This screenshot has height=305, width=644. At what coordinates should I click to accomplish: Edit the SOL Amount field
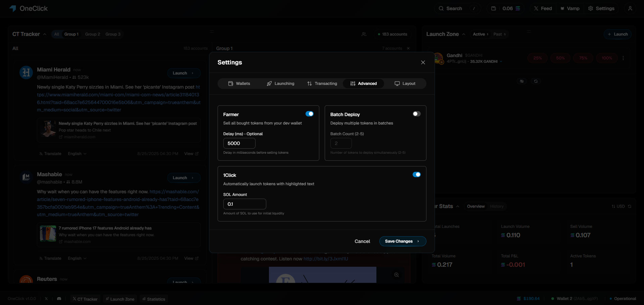pos(245,204)
